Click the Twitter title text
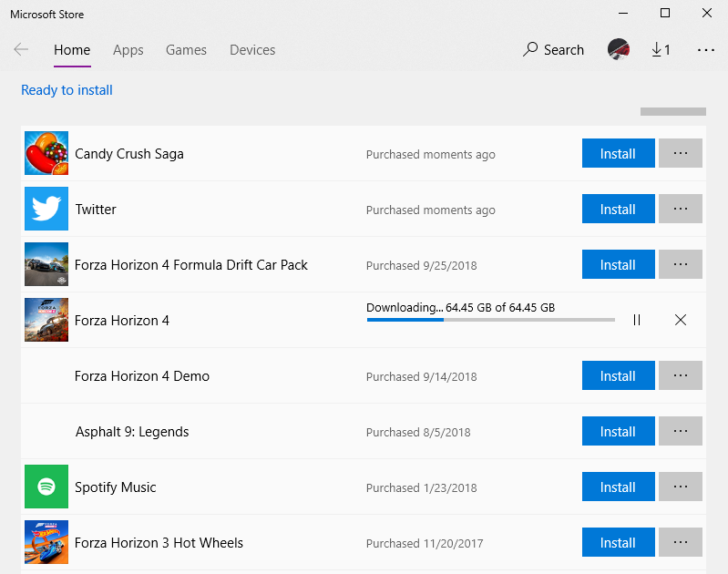This screenshot has height=574, width=728. (96, 209)
